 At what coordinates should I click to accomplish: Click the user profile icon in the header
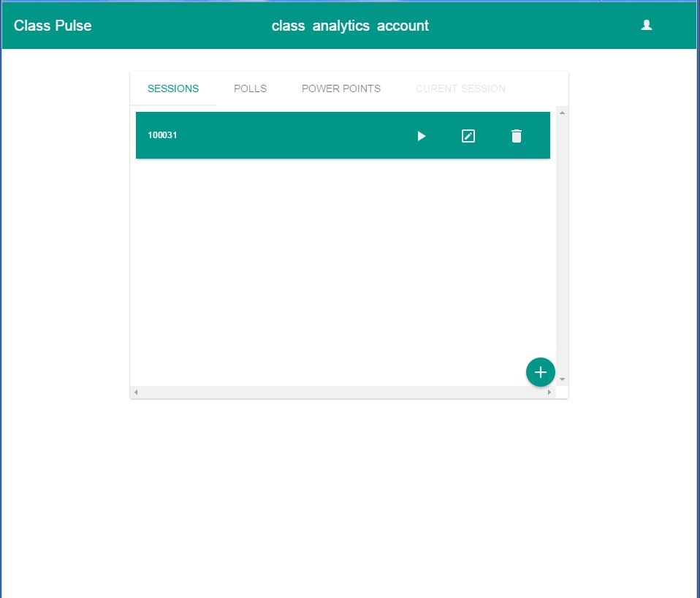tap(646, 24)
